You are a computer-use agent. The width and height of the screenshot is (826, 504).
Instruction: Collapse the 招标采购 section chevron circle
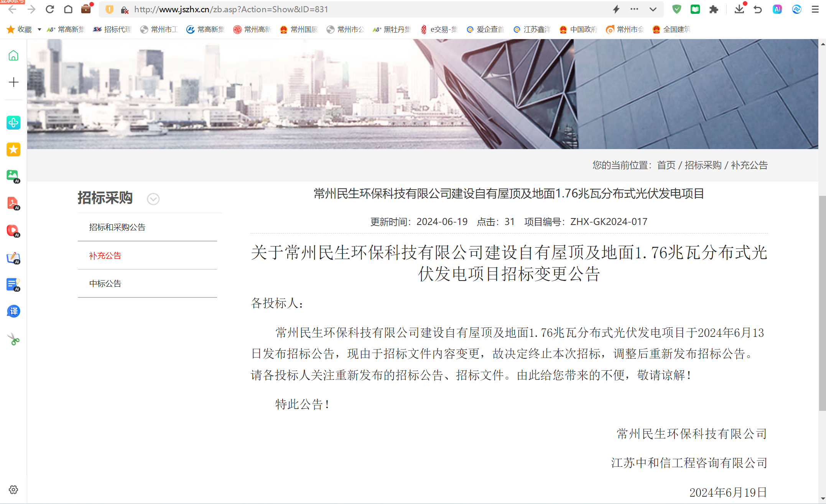[x=153, y=199]
